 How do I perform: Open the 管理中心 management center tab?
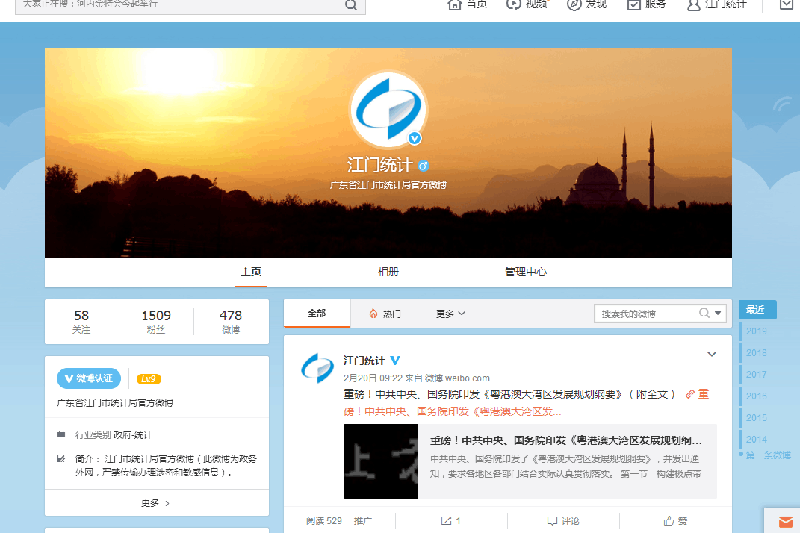(526, 272)
